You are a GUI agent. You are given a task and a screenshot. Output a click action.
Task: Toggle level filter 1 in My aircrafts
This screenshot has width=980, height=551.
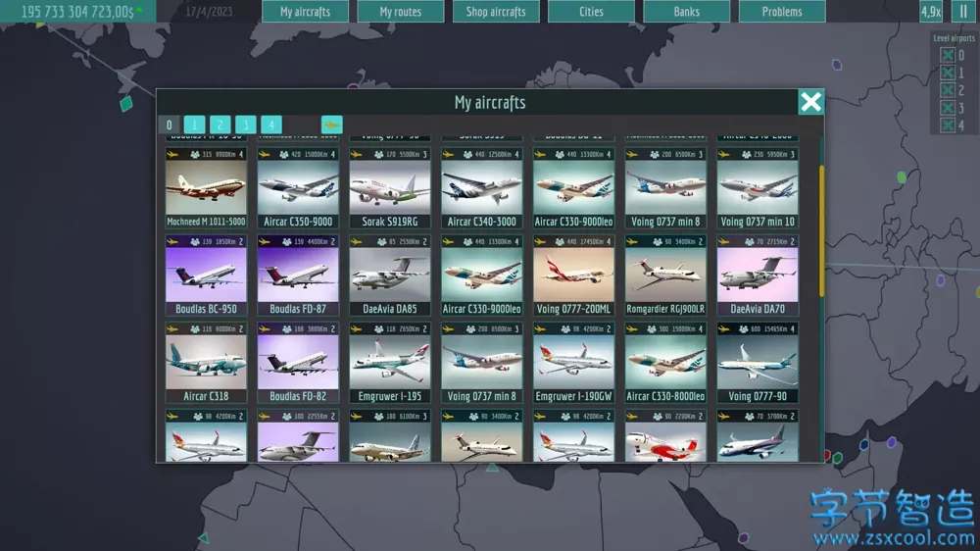tap(194, 125)
